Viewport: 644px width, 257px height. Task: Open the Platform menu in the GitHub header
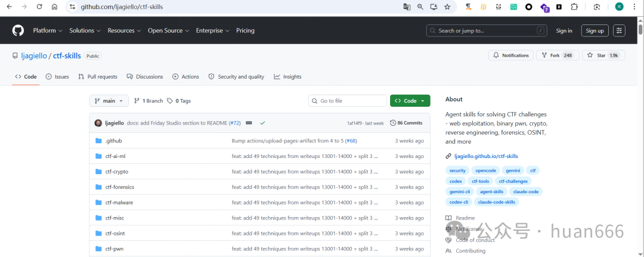(x=48, y=31)
